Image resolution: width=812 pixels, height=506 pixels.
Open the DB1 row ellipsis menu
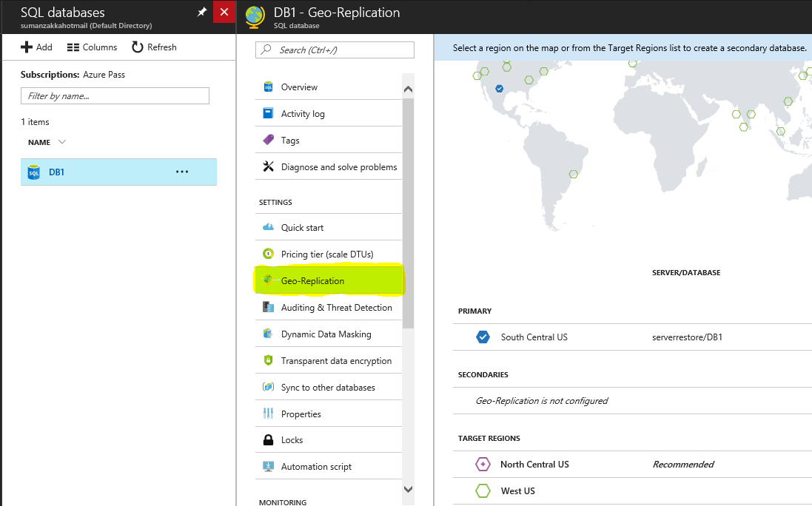(182, 172)
